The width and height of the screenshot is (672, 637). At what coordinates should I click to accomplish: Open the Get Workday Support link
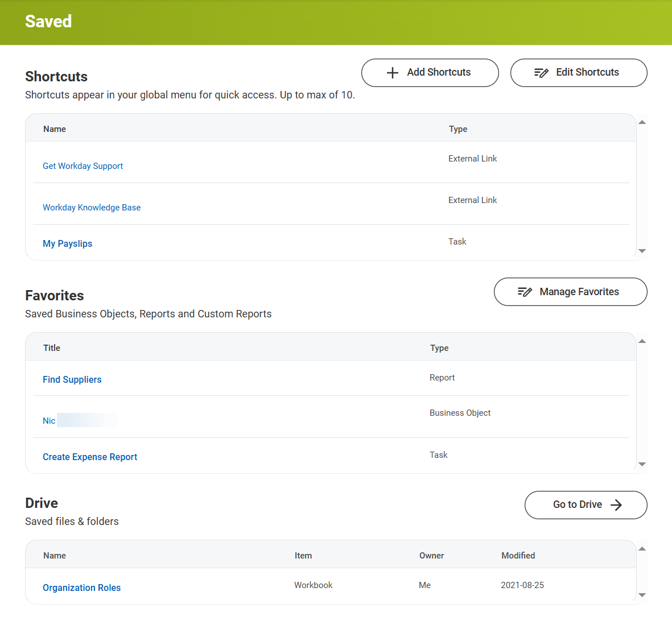click(83, 166)
